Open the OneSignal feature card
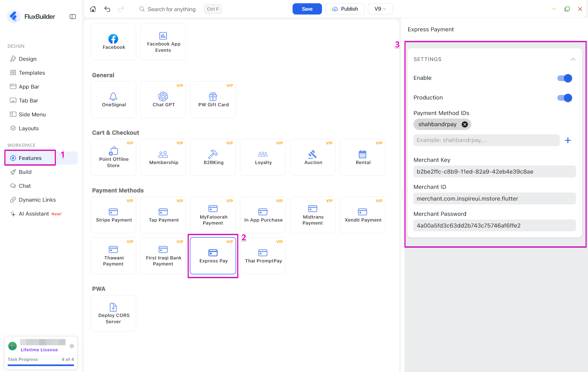This screenshot has width=588, height=372. coord(113,99)
